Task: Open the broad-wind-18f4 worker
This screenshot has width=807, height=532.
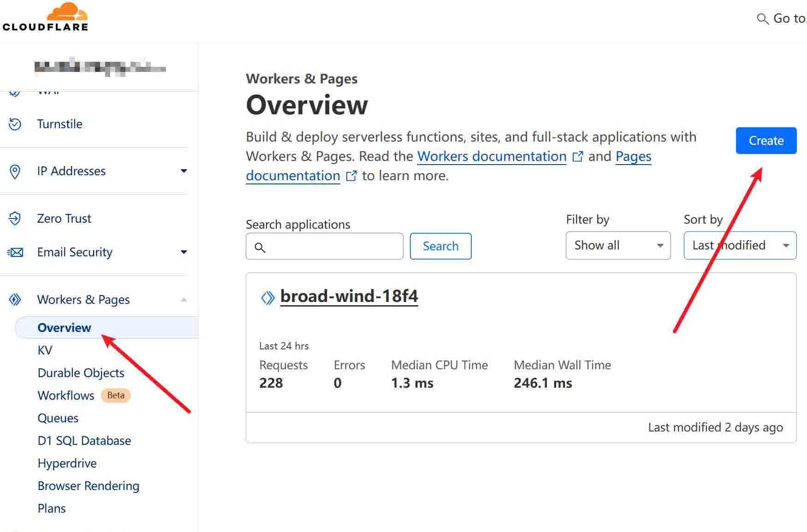Action: [x=349, y=296]
